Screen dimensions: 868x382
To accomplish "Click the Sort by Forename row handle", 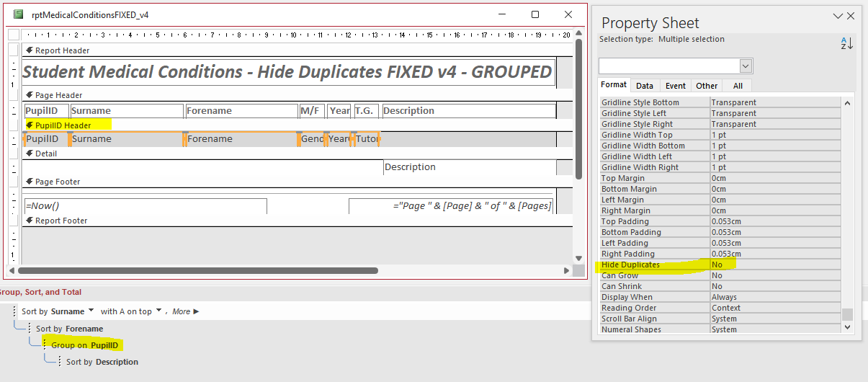I will click(30, 328).
